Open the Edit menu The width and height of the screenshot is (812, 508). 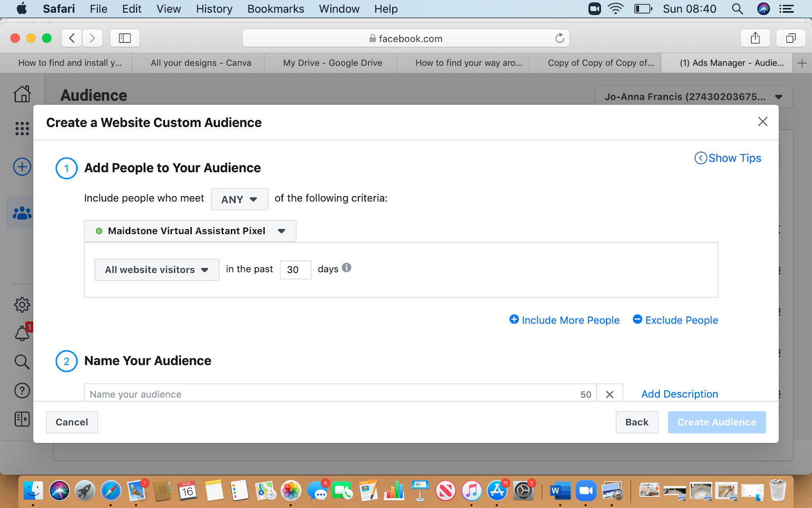132,9
